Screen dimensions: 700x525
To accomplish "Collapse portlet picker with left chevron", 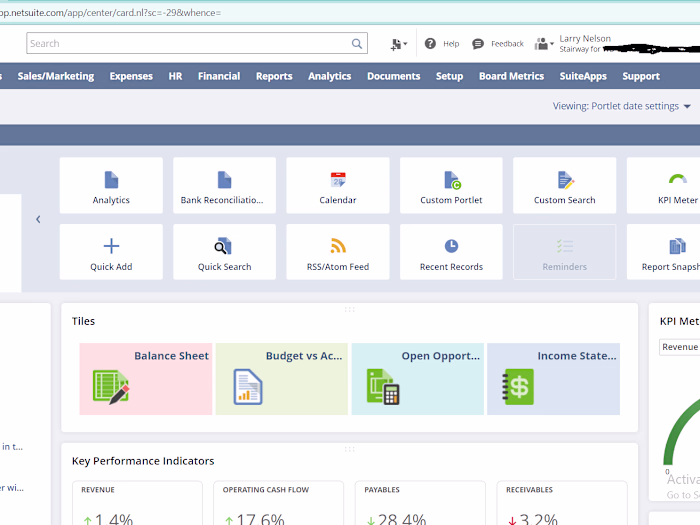I will [38, 219].
